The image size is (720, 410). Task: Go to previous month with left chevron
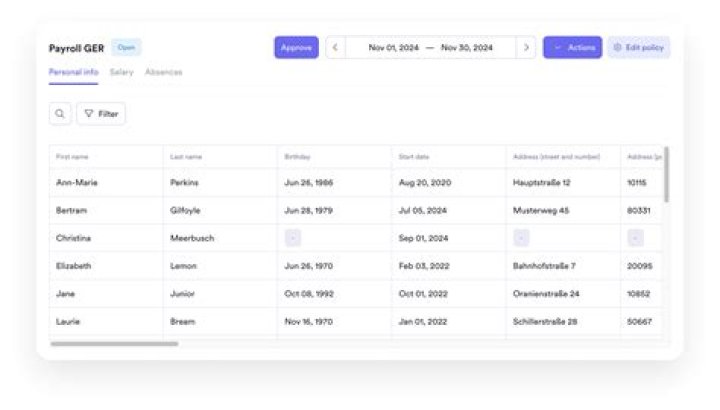[x=335, y=47]
